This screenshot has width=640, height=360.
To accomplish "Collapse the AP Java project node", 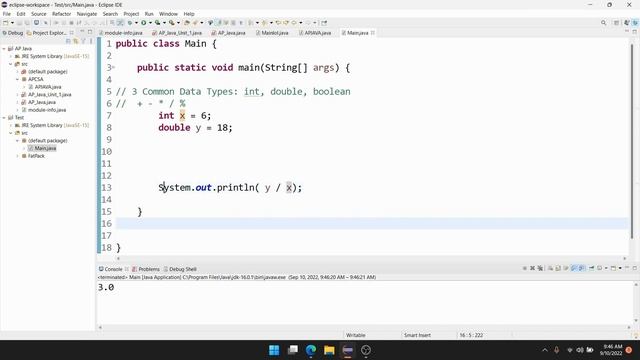I will point(4,49).
